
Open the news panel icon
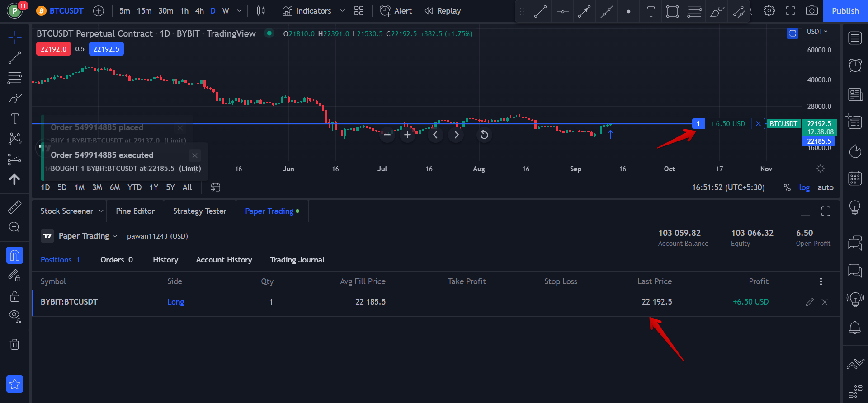855,94
